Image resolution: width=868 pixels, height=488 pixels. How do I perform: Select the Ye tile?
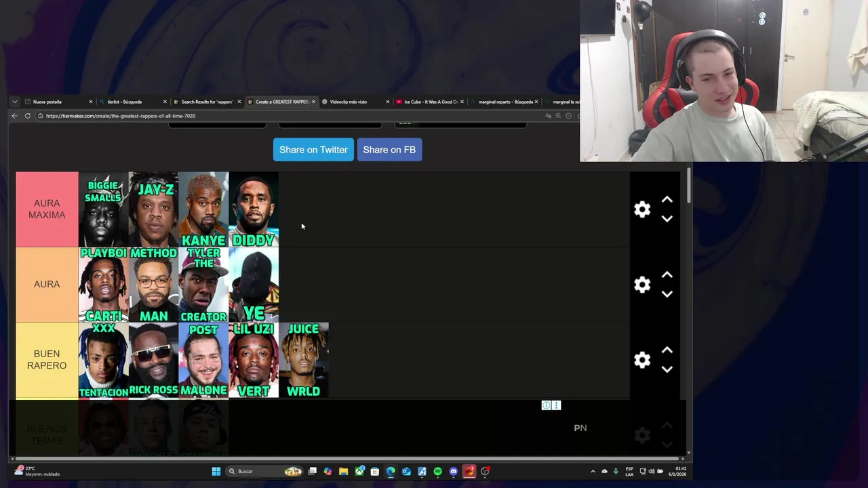[254, 285]
